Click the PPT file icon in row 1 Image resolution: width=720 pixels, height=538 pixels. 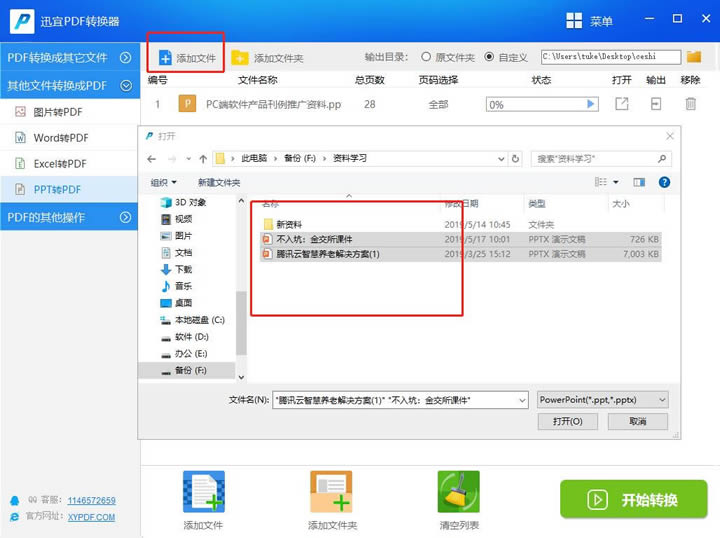click(187, 104)
